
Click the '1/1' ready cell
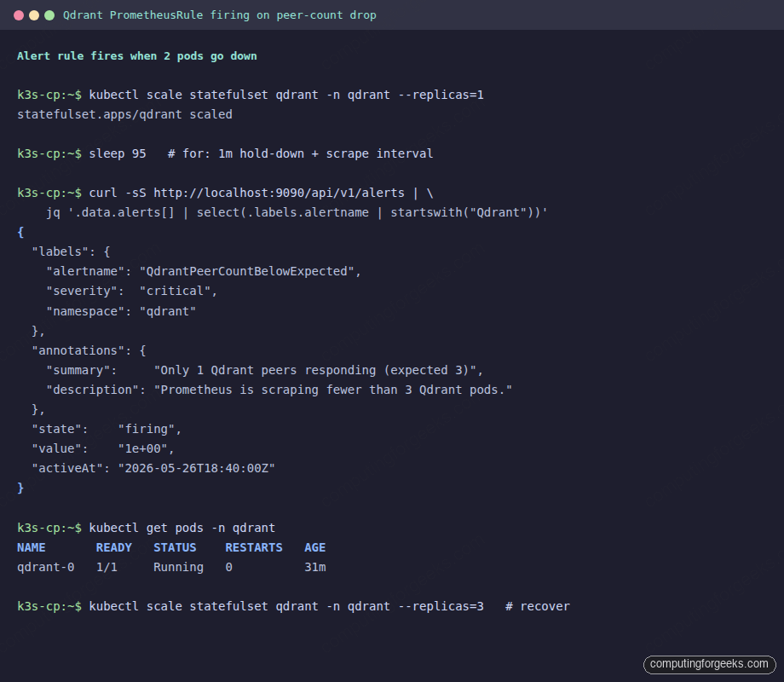[107, 567]
